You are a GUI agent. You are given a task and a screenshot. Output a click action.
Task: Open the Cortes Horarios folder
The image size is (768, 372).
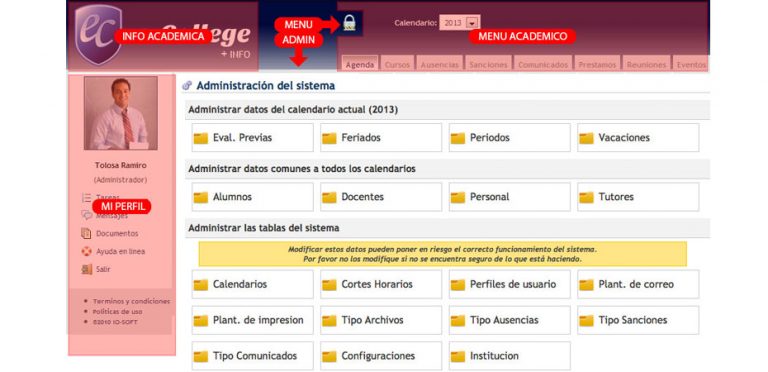(381, 284)
